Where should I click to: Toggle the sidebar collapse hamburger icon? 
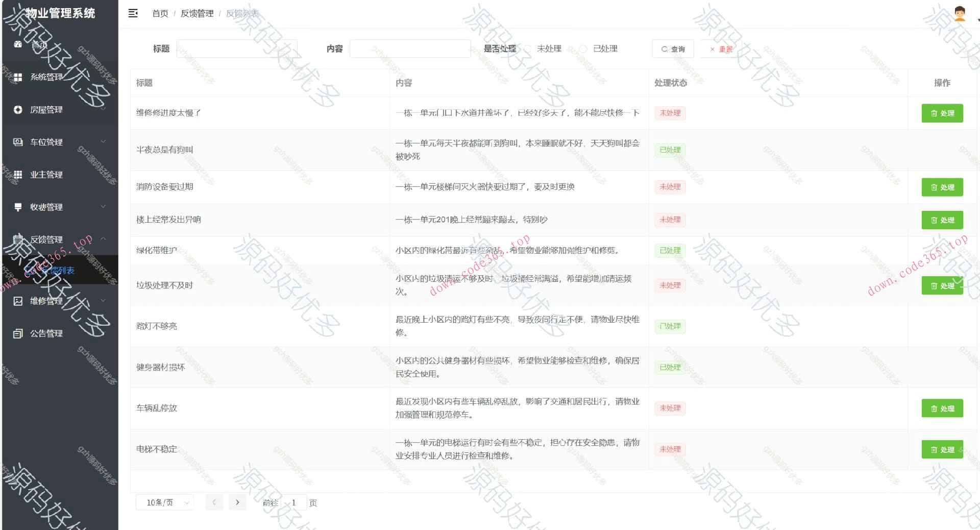point(133,13)
